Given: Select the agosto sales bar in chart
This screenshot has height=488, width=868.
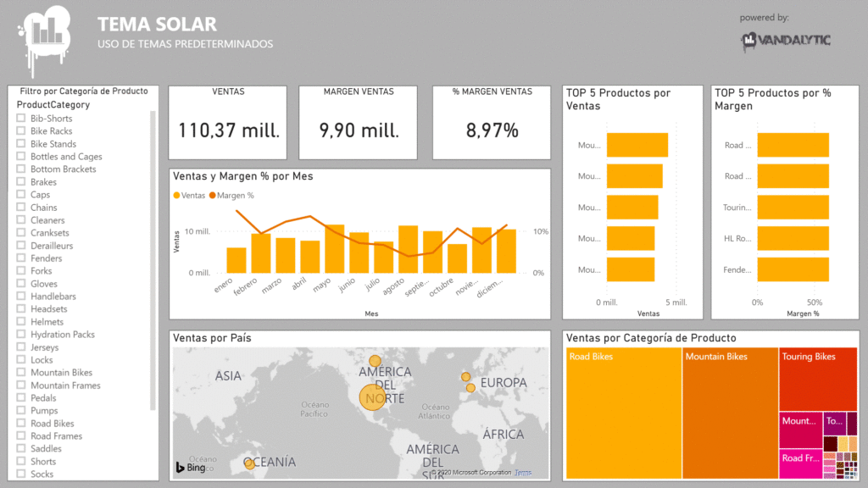Looking at the screenshot, I should 409,249.
